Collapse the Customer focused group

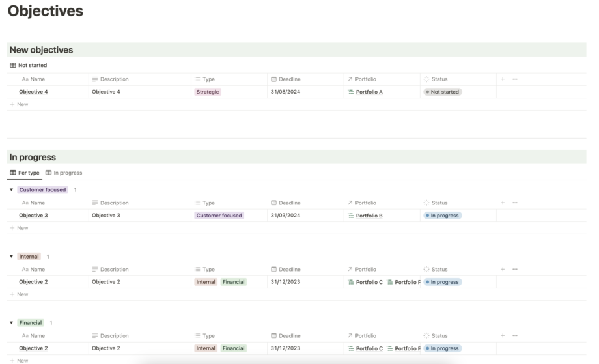(x=11, y=190)
